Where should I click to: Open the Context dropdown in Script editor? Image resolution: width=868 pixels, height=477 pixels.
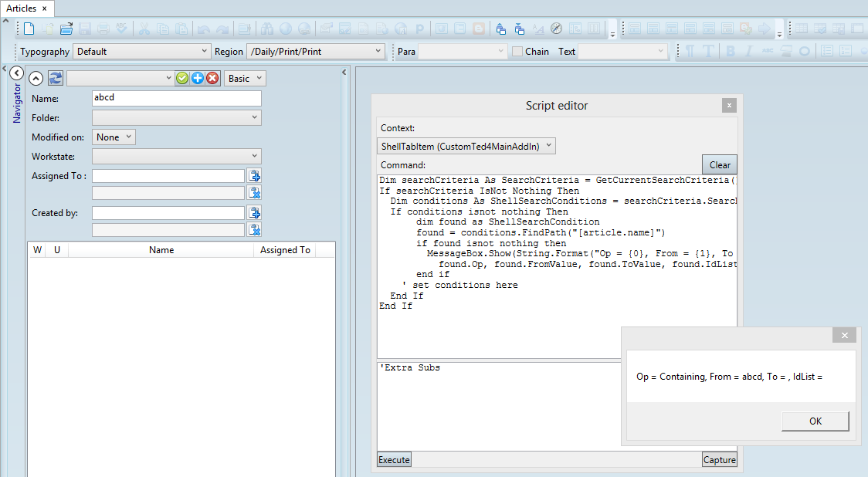pos(466,146)
